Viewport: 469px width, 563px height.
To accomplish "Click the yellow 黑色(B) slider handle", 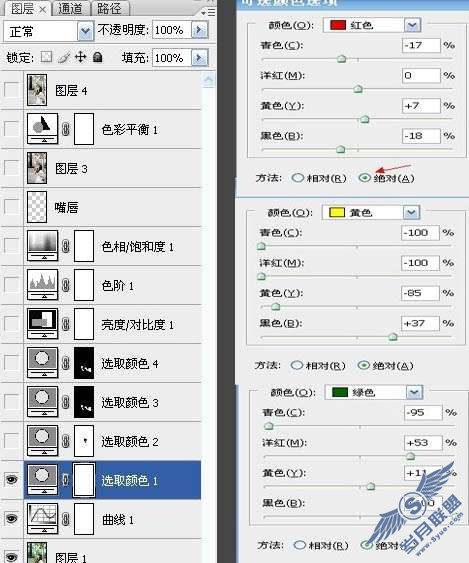I will [393, 337].
